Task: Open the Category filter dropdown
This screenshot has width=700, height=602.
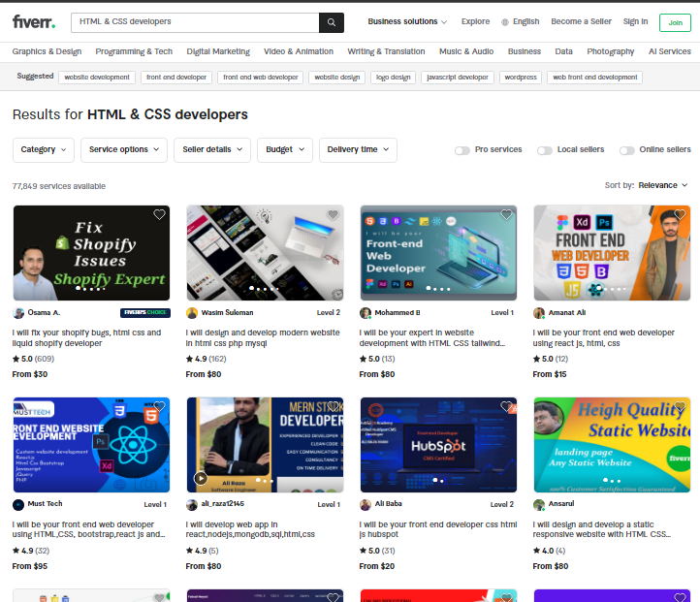Action: (x=44, y=150)
